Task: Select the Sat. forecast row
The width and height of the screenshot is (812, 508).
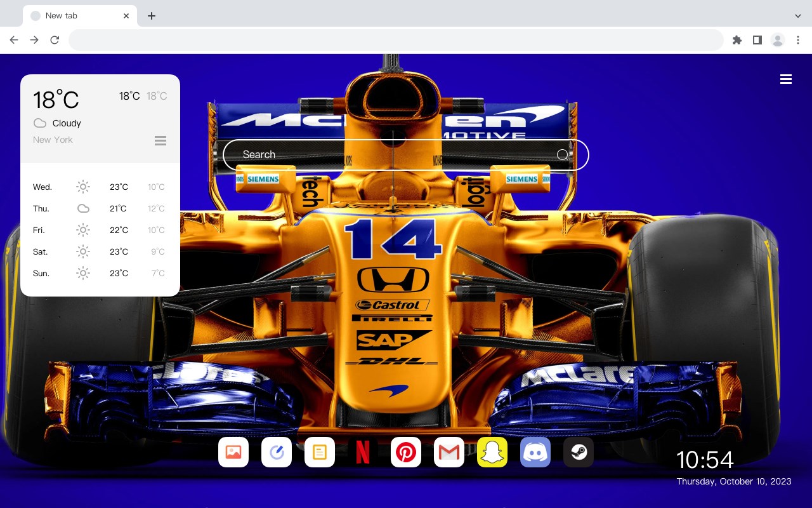Action: 100,251
